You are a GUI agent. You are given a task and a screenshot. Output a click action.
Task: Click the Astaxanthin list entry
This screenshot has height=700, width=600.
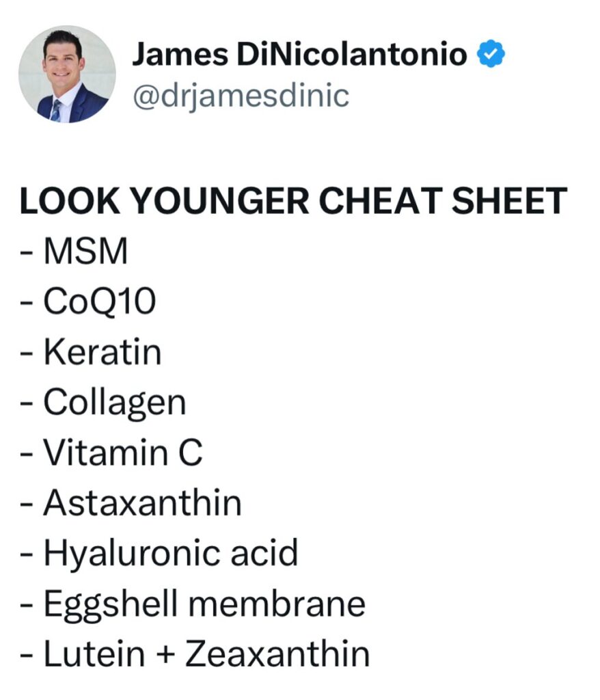click(x=131, y=502)
